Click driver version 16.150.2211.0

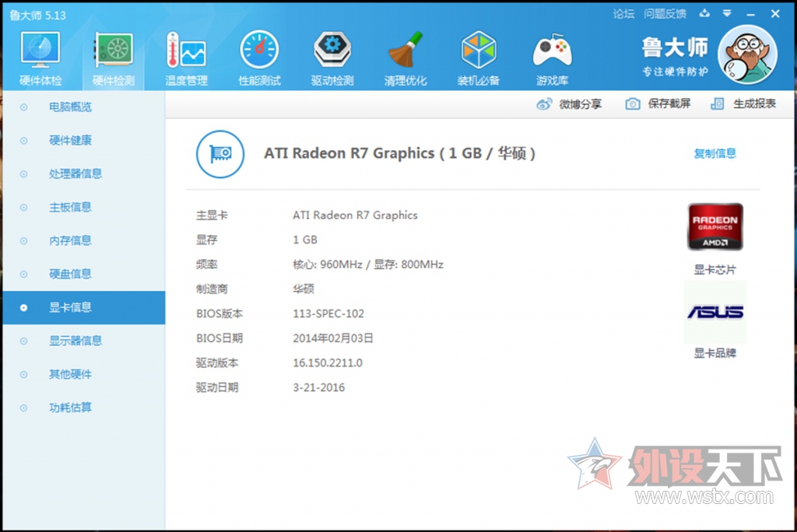(x=328, y=362)
